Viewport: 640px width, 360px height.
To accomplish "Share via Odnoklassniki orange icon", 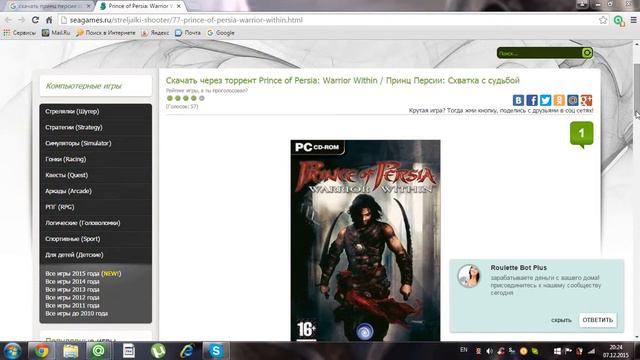I will point(559,100).
